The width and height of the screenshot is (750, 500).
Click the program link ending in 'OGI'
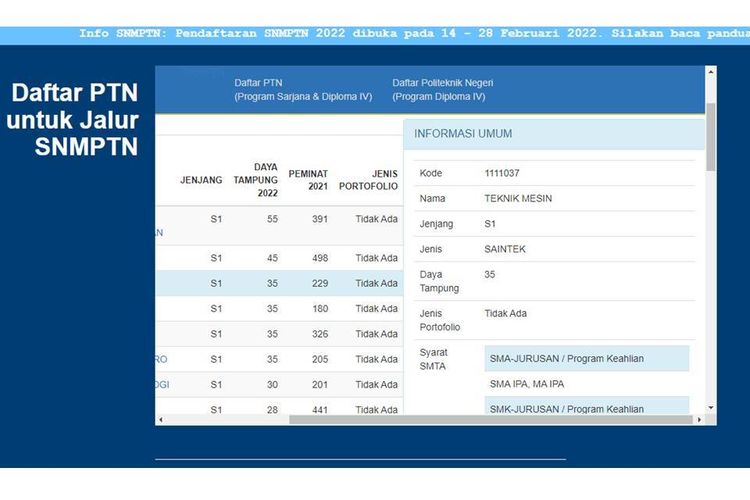click(162, 385)
